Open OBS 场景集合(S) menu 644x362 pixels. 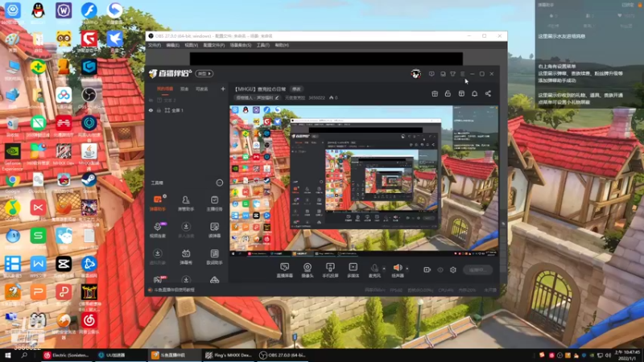click(241, 45)
